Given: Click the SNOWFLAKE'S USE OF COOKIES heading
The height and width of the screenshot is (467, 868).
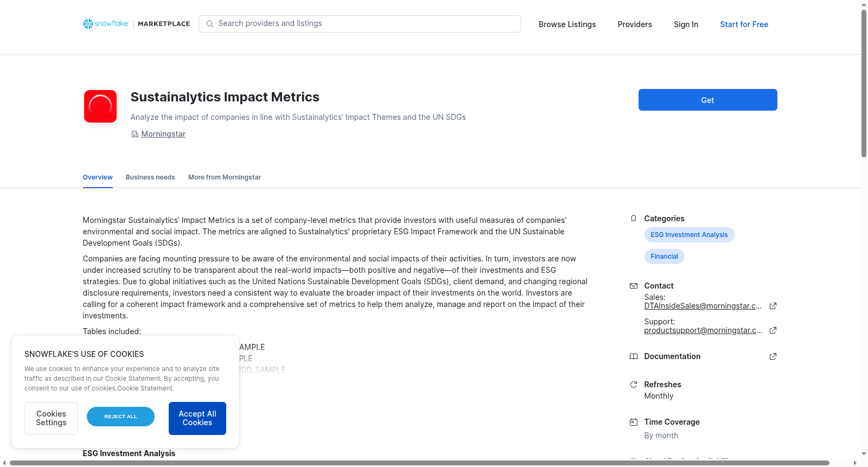Looking at the screenshot, I should click(84, 354).
